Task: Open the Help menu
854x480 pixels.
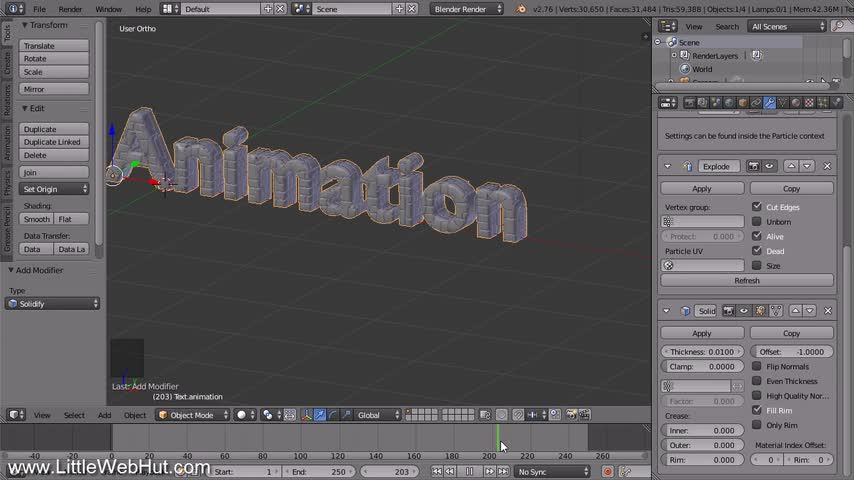Action: 143,9
